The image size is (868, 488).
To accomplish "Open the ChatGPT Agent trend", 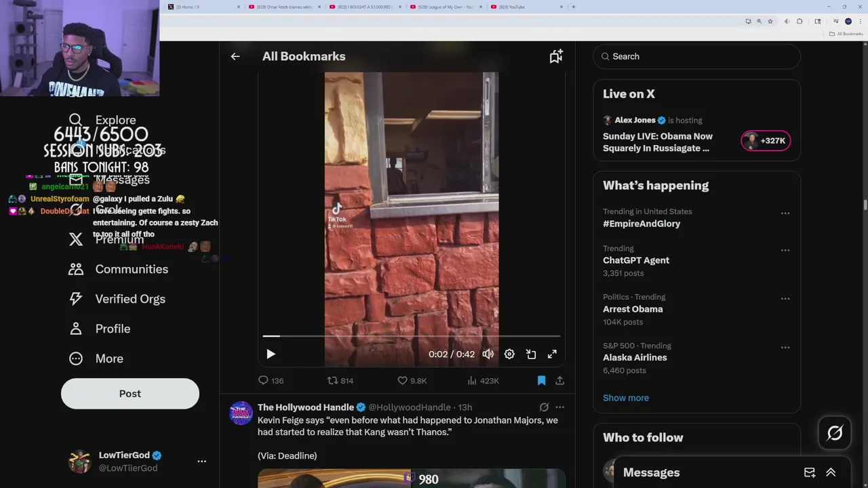I will (x=636, y=260).
